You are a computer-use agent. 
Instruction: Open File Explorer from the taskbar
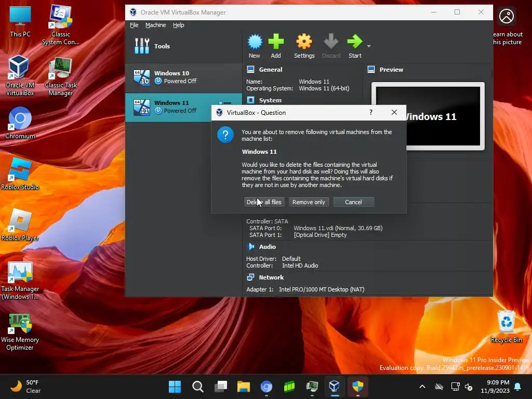[243, 387]
